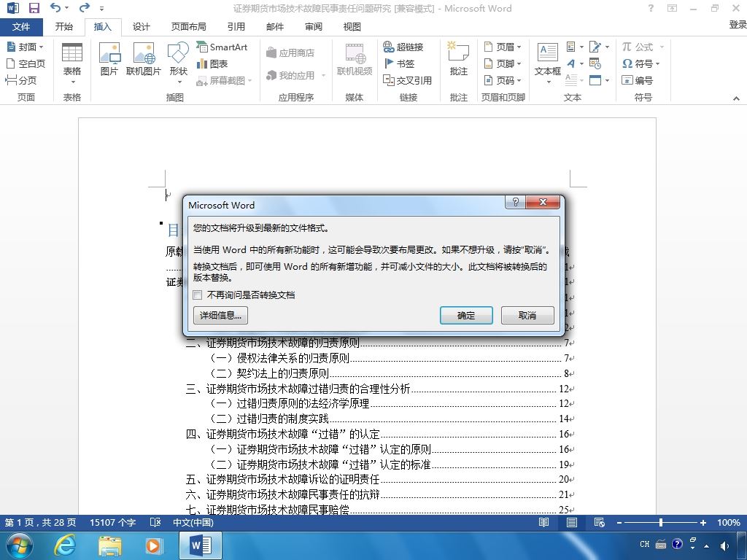Switch to the View (视图) tab
Viewport: 747px width, 560px height.
352,27
